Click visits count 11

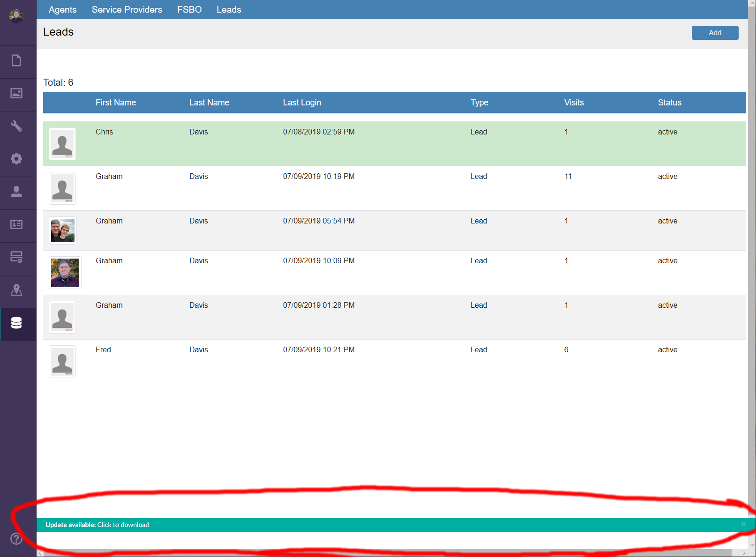[x=568, y=176]
